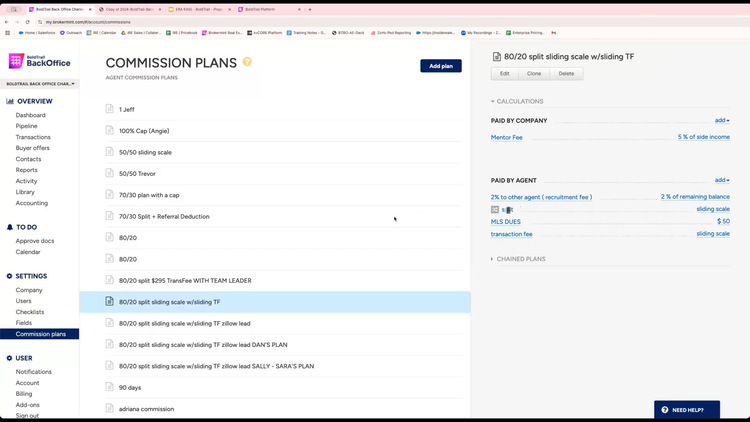Click the document icon next to 100% Cap (Angie)
The width and height of the screenshot is (750, 422).
click(x=110, y=130)
